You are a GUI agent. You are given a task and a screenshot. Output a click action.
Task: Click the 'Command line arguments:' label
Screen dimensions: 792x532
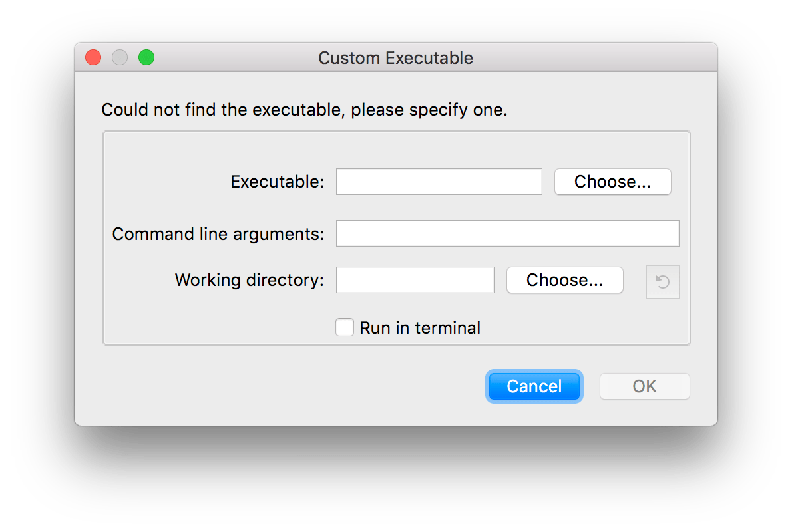click(218, 234)
